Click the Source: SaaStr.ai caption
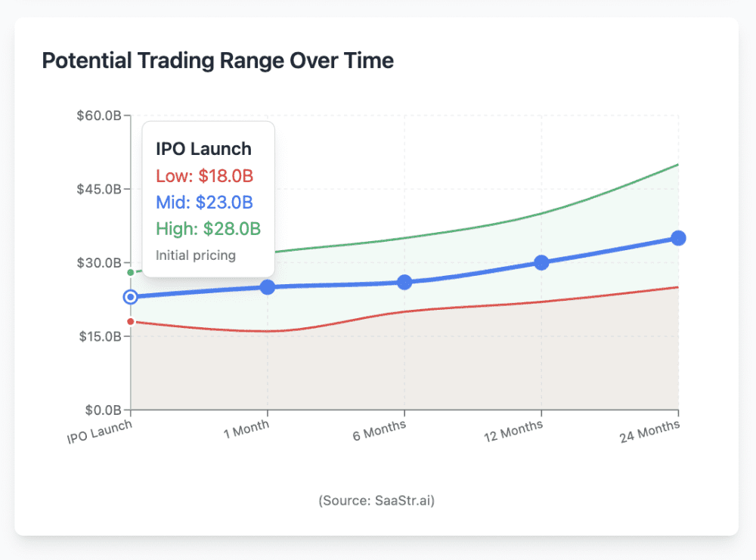The height and width of the screenshot is (560, 756). coord(376,500)
